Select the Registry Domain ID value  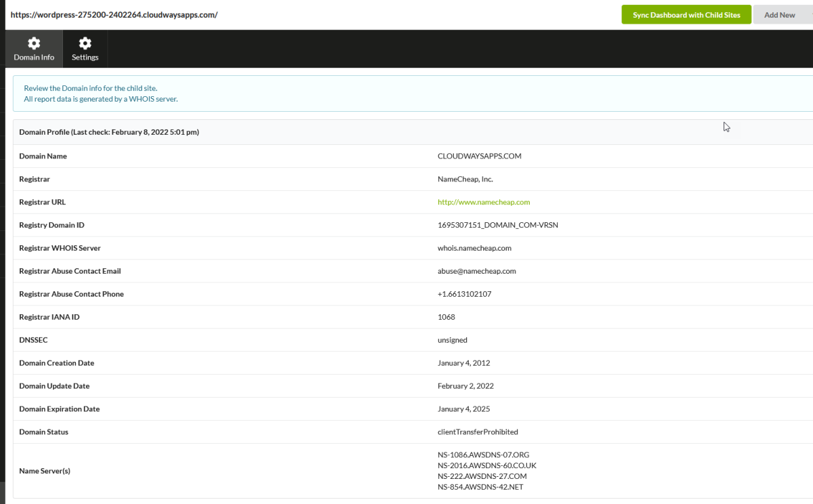click(497, 225)
